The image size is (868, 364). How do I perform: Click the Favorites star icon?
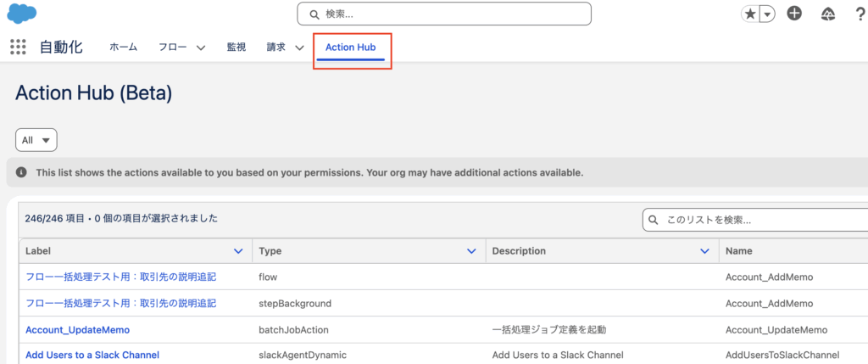coord(750,14)
